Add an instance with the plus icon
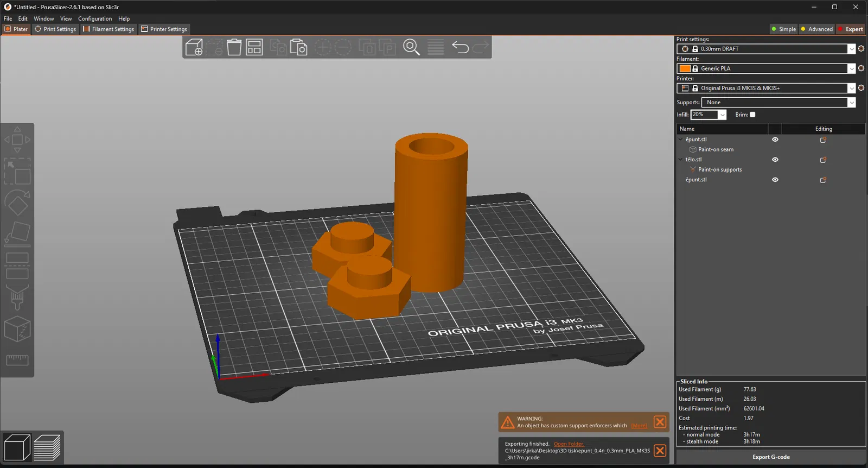This screenshot has height=468, width=868. click(323, 47)
